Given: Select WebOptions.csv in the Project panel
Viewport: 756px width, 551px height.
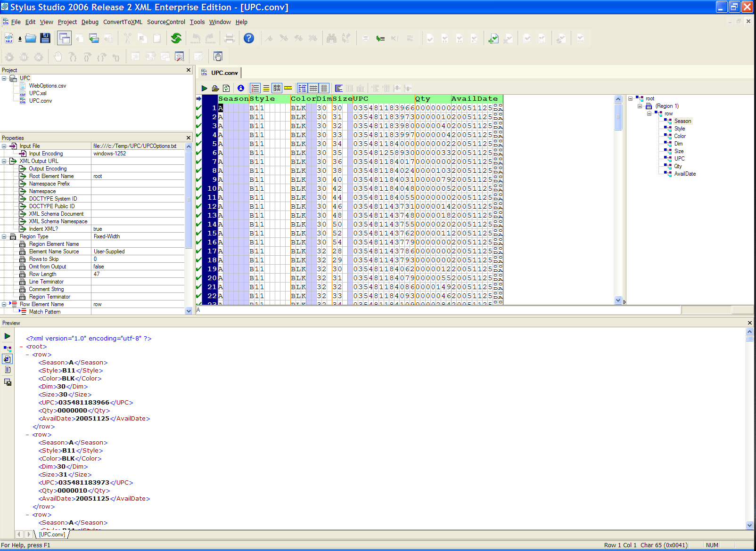Looking at the screenshot, I should (48, 86).
